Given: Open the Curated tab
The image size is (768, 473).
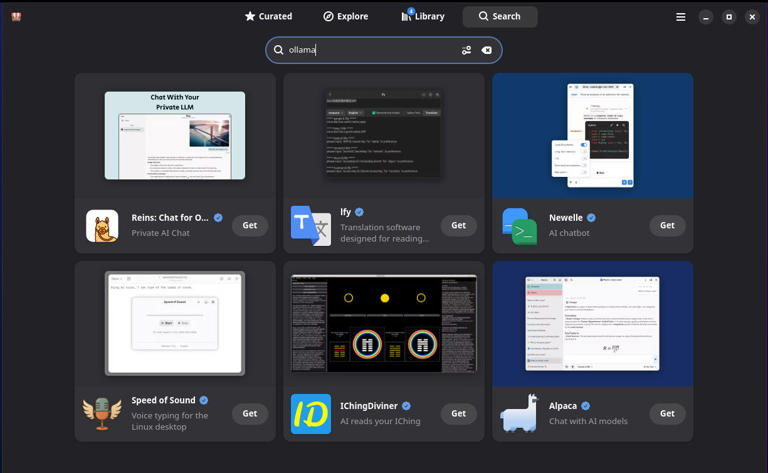Looking at the screenshot, I should [268, 16].
